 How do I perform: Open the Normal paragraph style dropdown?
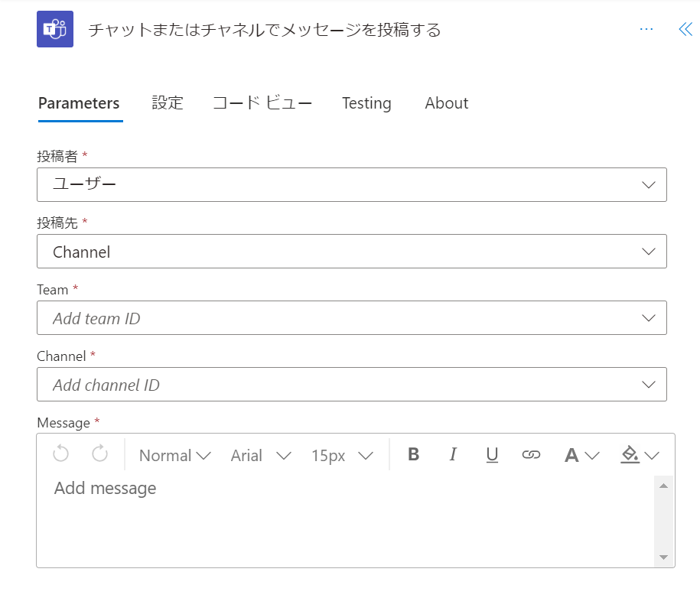click(174, 454)
